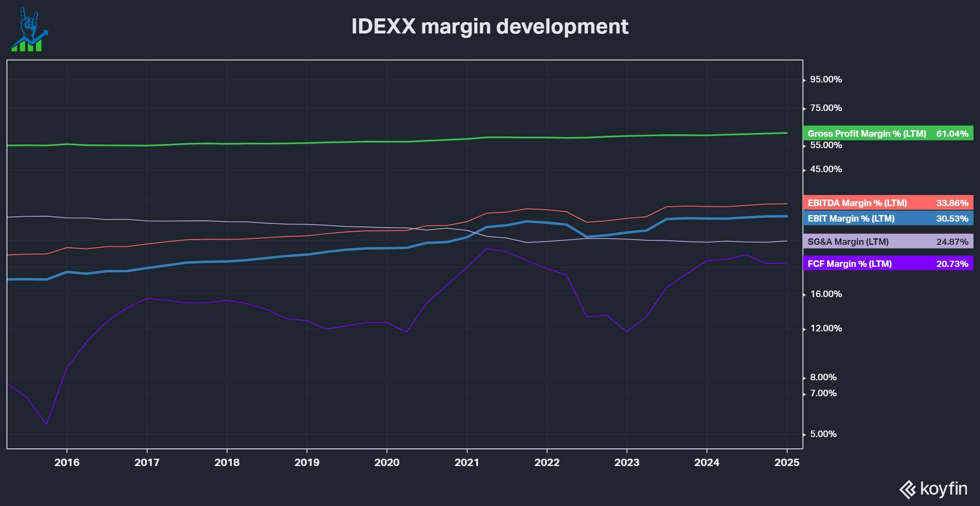This screenshot has height=506, width=980.
Task: Click the 2017 x-axis label
Action: tap(147, 462)
